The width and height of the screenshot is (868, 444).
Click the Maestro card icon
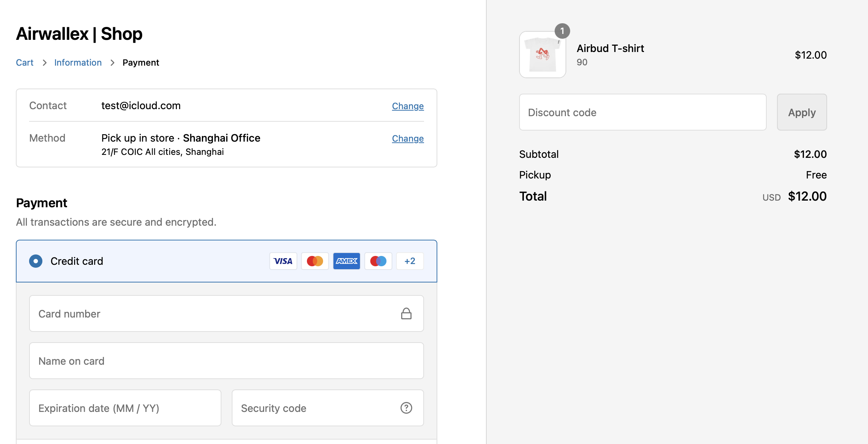tap(378, 261)
